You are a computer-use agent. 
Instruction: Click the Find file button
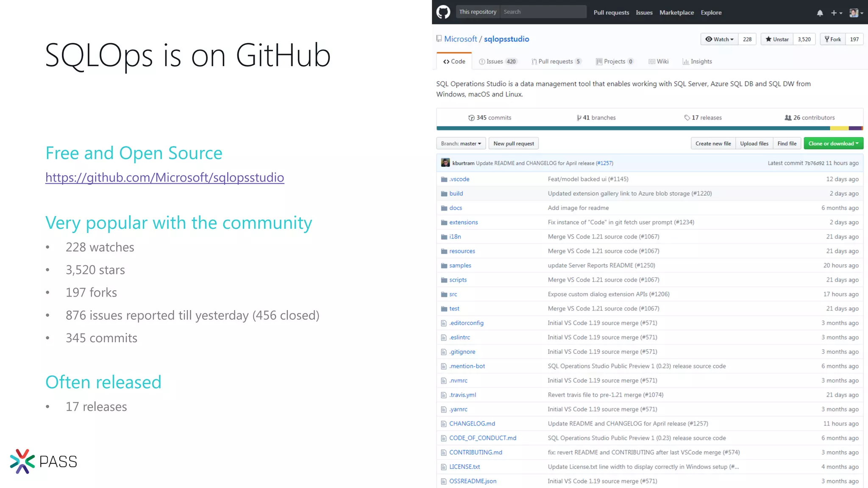(787, 144)
